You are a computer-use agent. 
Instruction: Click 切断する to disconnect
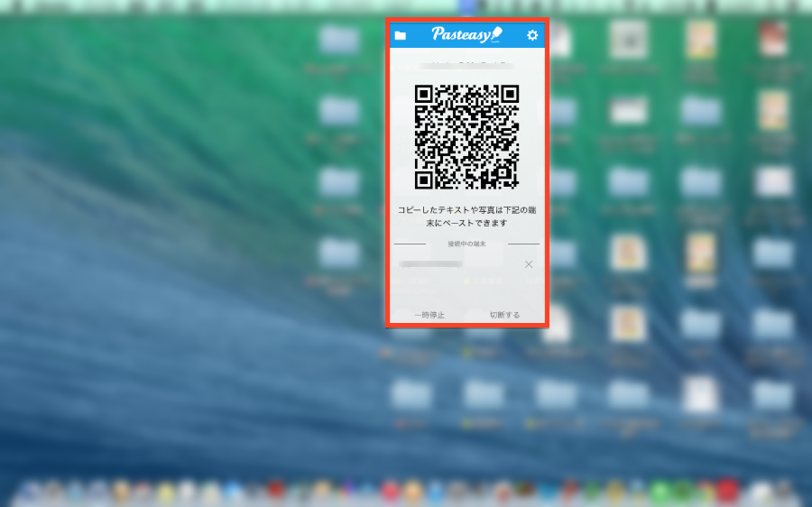point(504,315)
